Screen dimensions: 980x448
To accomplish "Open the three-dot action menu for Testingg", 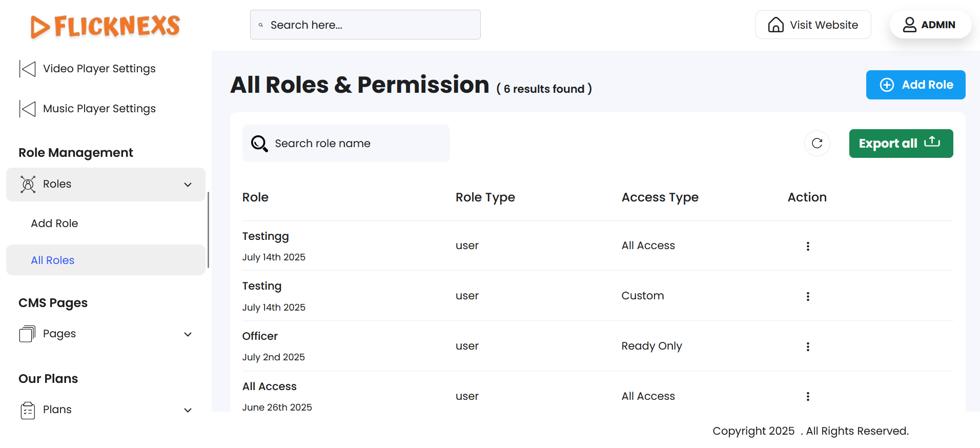I will tap(808, 247).
